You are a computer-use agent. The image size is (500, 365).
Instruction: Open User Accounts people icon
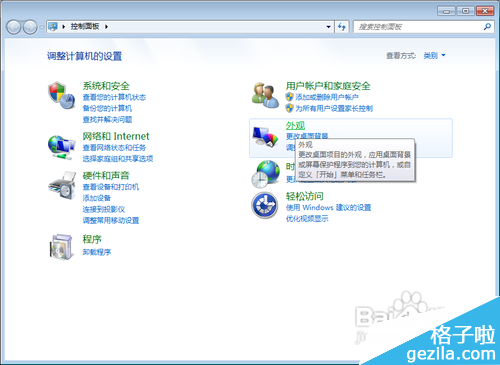point(265,95)
